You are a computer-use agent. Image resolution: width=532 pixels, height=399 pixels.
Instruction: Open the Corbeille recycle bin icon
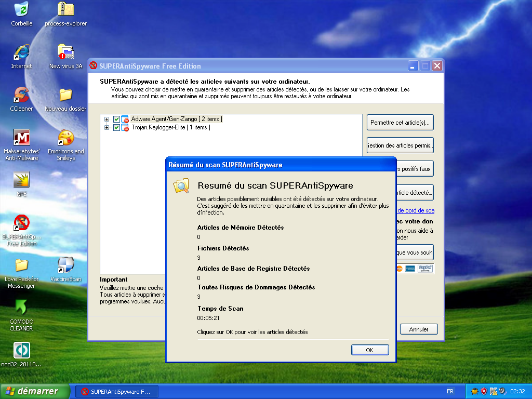[x=22, y=9]
